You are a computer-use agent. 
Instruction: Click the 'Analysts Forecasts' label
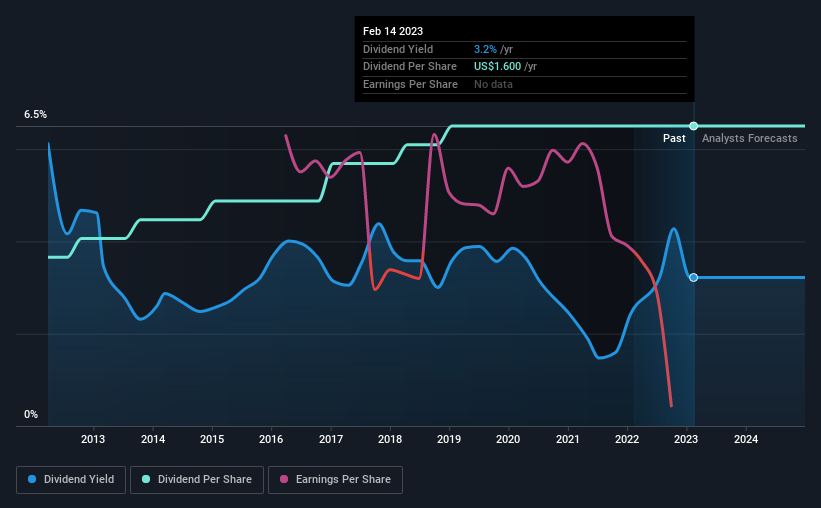[x=749, y=138]
